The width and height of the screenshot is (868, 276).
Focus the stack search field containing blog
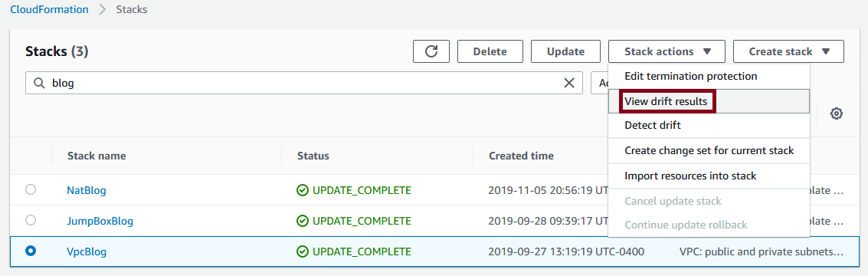pyautogui.click(x=304, y=83)
